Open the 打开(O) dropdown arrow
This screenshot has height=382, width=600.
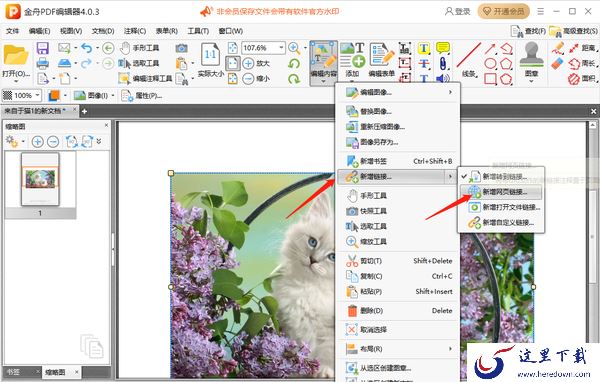[x=16, y=82]
